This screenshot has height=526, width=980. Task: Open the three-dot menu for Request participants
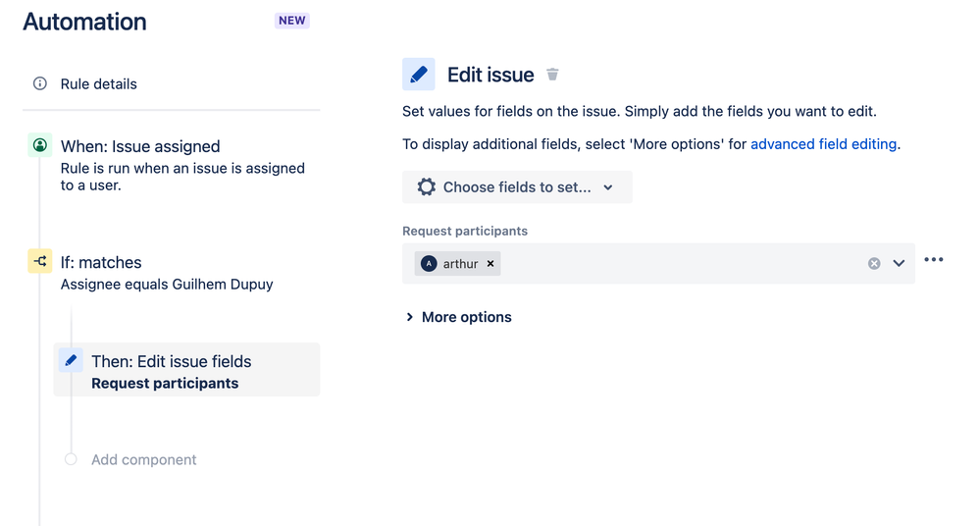pyautogui.click(x=934, y=259)
